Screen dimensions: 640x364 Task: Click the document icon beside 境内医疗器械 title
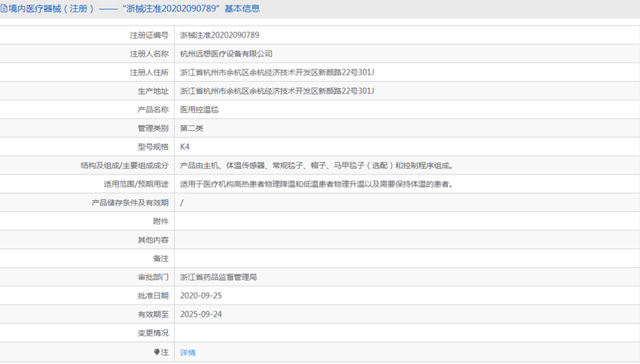[x=4, y=8]
